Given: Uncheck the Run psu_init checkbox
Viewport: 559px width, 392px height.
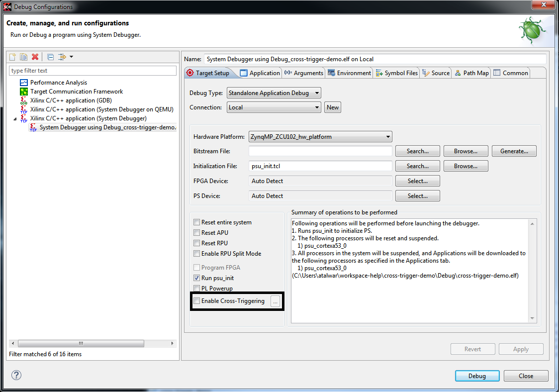Looking at the screenshot, I should click(x=196, y=278).
